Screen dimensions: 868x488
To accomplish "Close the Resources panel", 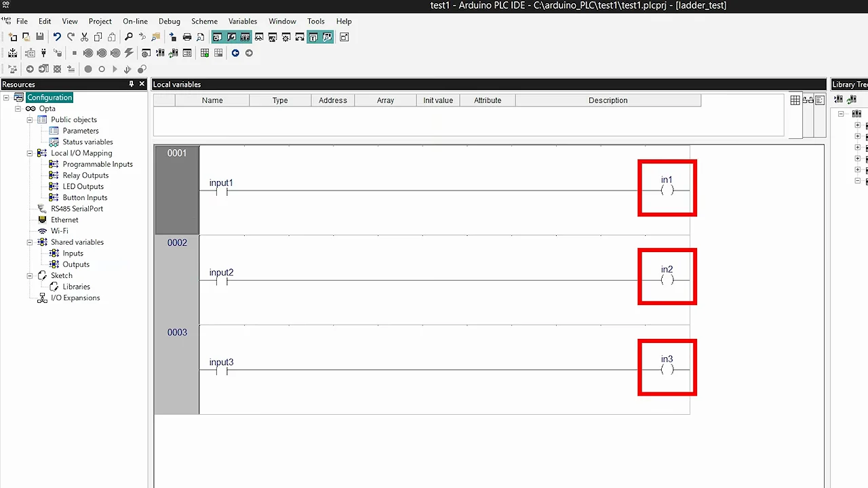I will 142,84.
